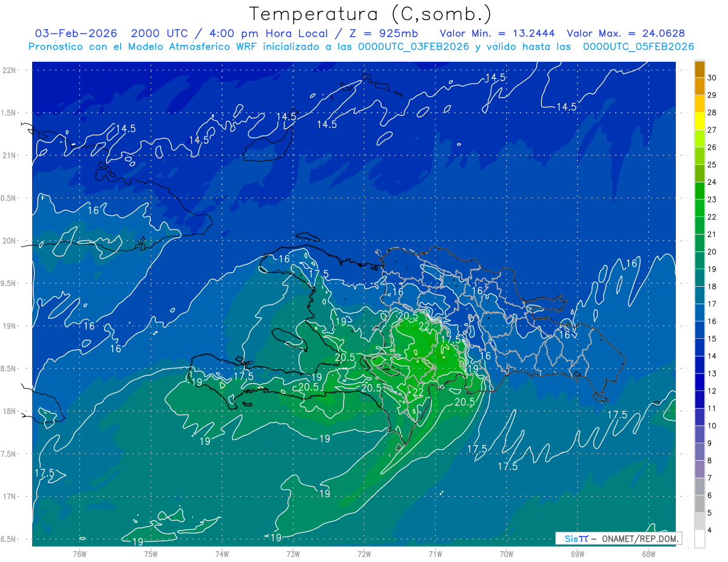The image size is (728, 562).
Task: Click the "22N" latitude axis label
Action: click(9, 70)
